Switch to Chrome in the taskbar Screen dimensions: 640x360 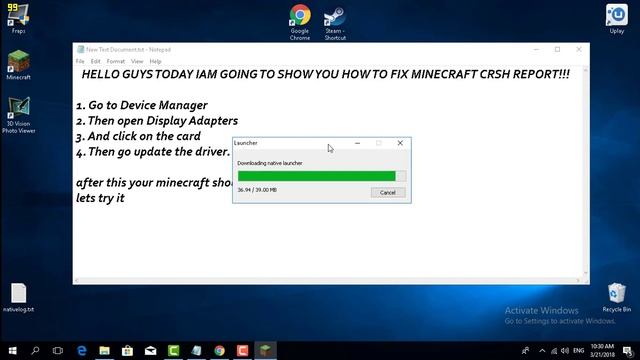220,351
